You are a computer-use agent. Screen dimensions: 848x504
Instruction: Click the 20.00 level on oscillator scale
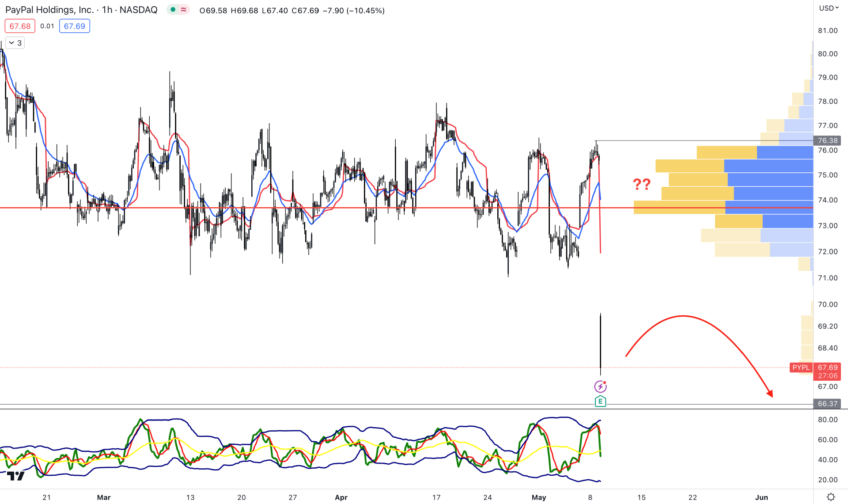coord(828,480)
